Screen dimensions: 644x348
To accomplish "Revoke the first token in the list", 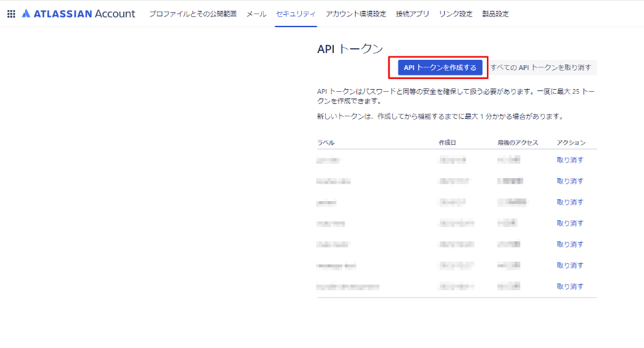I will [570, 160].
